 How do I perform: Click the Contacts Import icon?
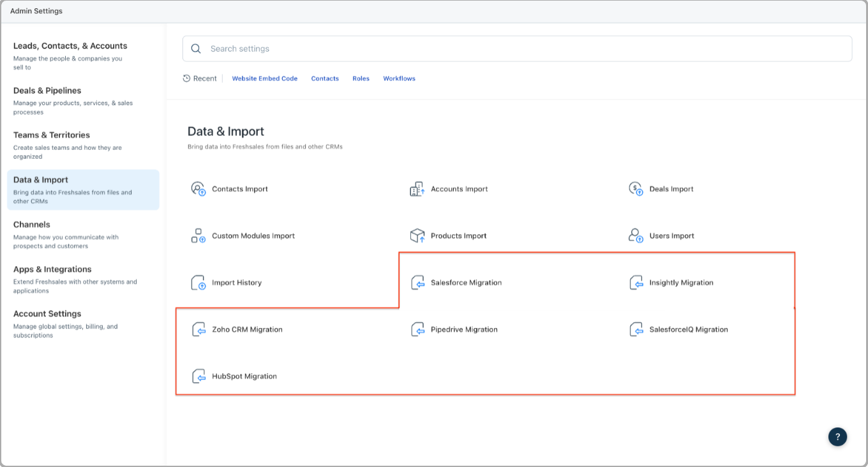[x=198, y=189]
